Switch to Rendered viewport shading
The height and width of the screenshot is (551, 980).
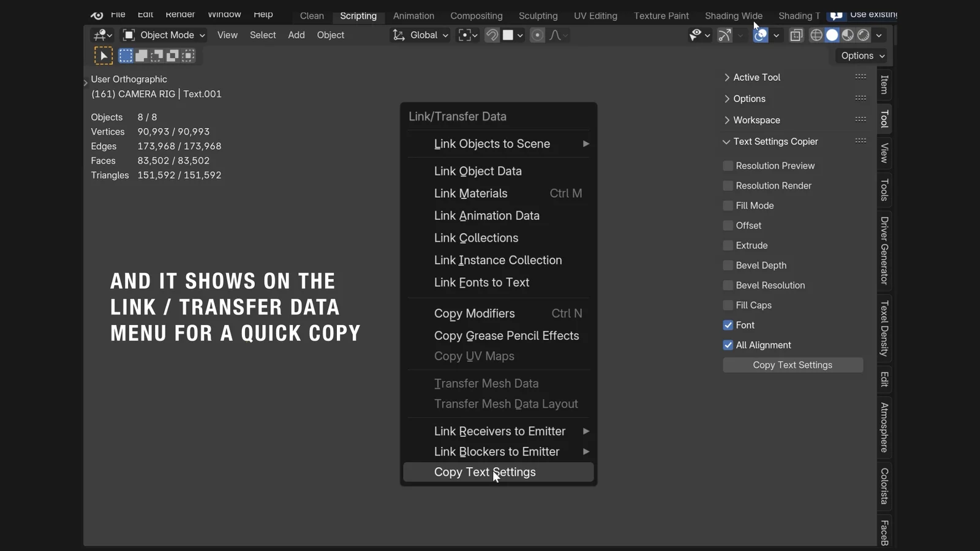pos(864,35)
